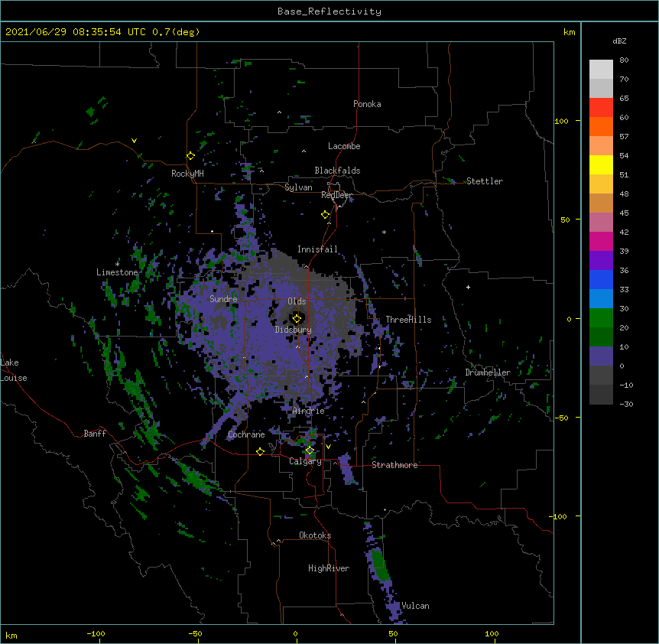The height and width of the screenshot is (644, 659).
Task: Click the yellow 54 dBZ legend swatch
Action: [601, 164]
